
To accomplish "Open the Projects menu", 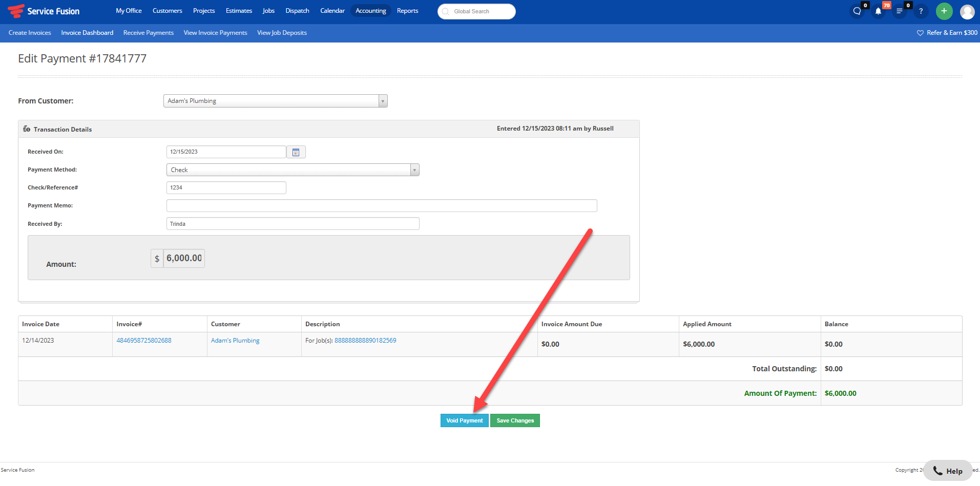I will click(204, 11).
